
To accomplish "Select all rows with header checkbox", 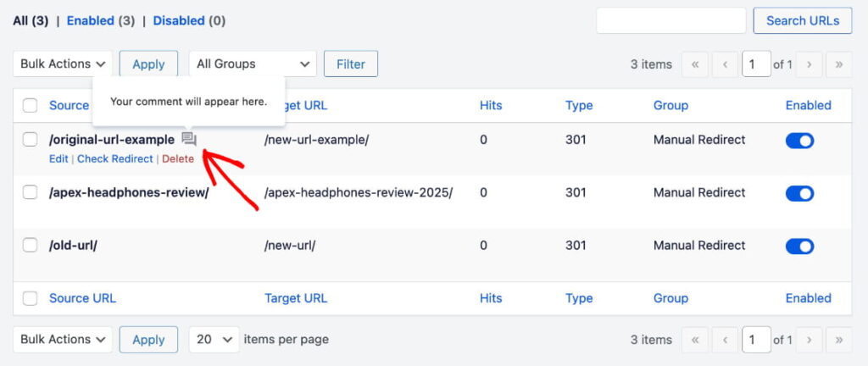I will (x=31, y=106).
